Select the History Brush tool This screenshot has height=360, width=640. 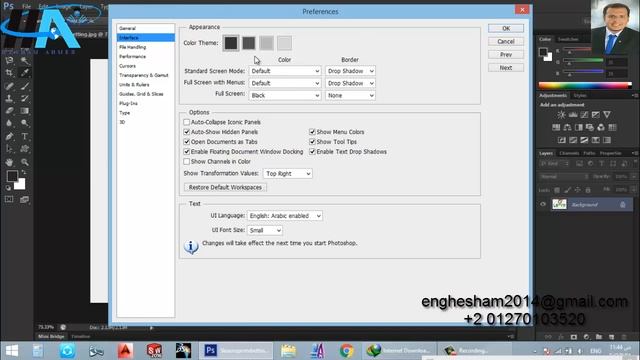pos(25,98)
